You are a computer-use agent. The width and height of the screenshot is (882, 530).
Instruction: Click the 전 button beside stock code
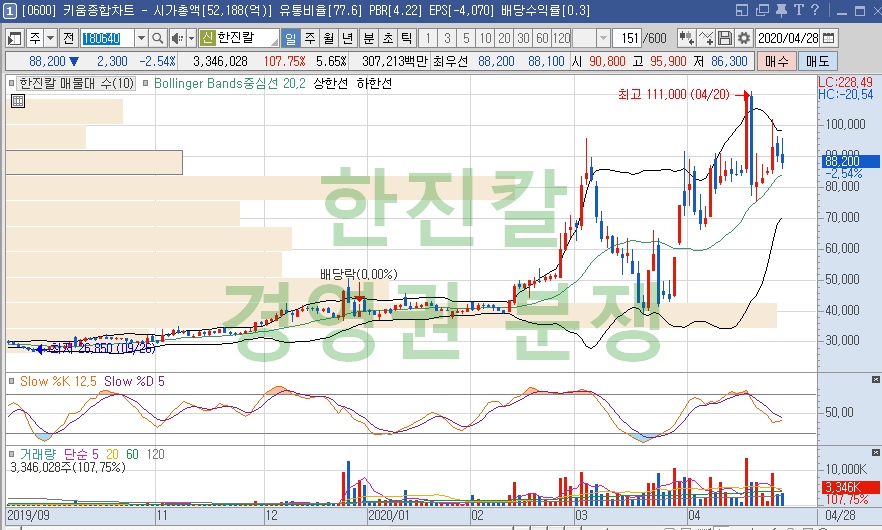pyautogui.click(x=69, y=38)
